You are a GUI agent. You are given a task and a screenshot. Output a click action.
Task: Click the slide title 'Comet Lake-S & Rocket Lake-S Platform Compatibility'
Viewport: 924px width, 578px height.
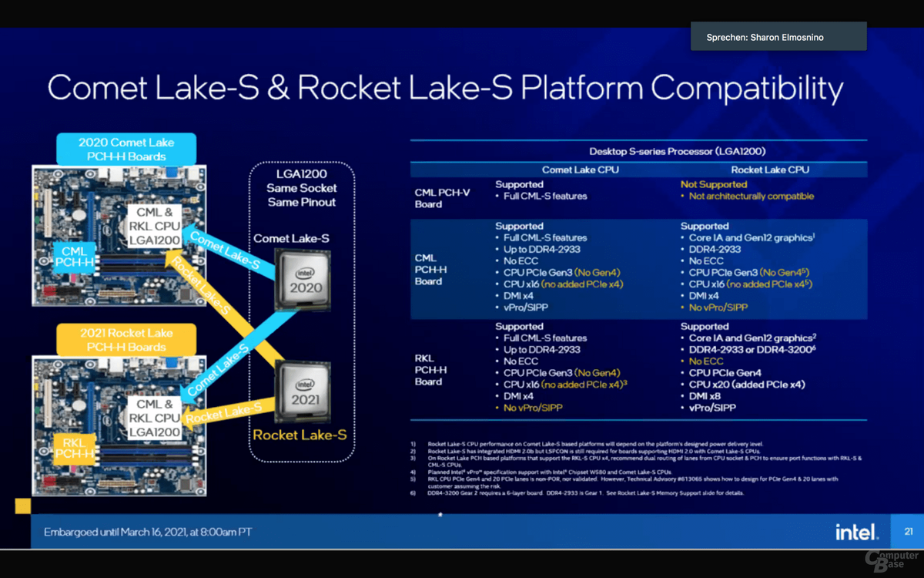click(445, 89)
